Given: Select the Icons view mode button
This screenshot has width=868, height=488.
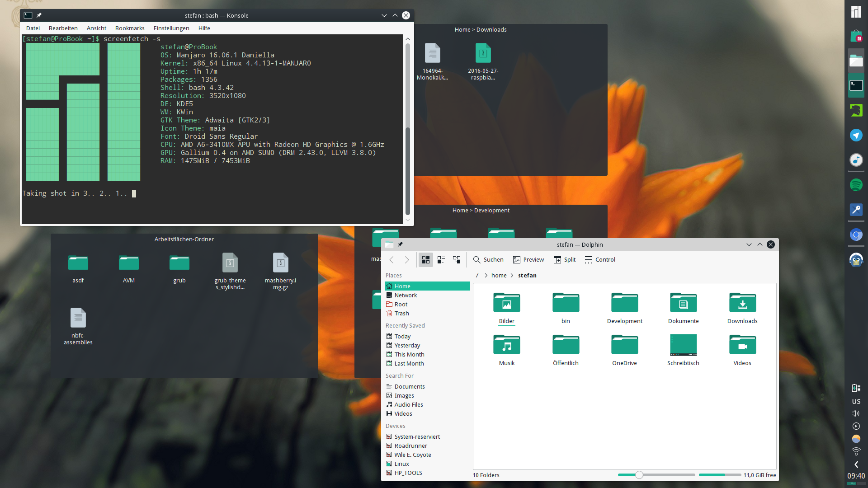Looking at the screenshot, I should click(426, 260).
